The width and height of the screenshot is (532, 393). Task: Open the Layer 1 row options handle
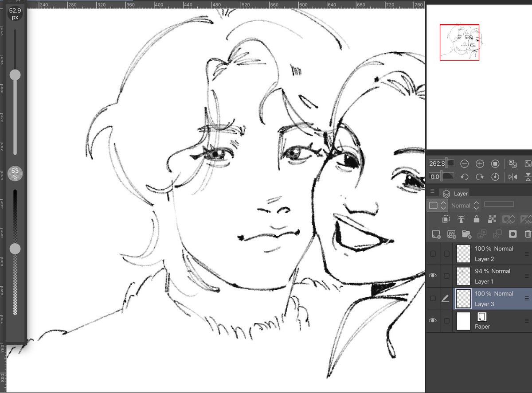527,276
